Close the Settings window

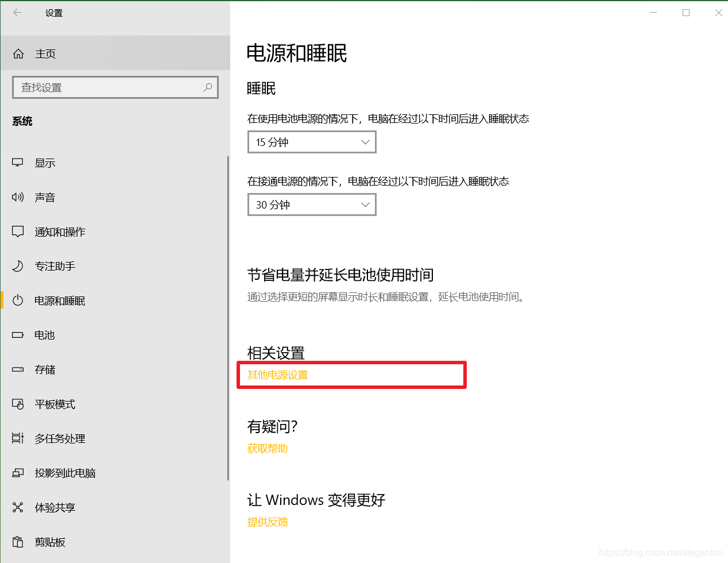click(718, 13)
